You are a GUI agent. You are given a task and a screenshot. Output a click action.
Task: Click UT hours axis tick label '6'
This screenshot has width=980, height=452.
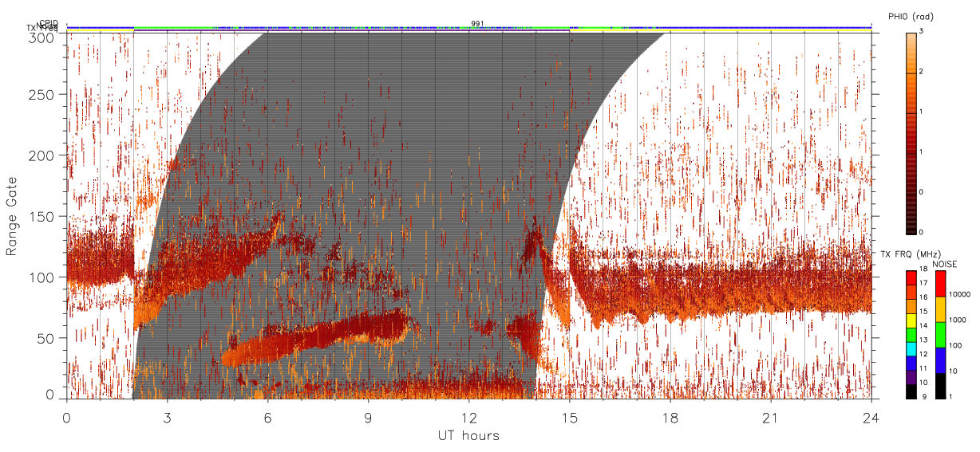click(x=267, y=418)
